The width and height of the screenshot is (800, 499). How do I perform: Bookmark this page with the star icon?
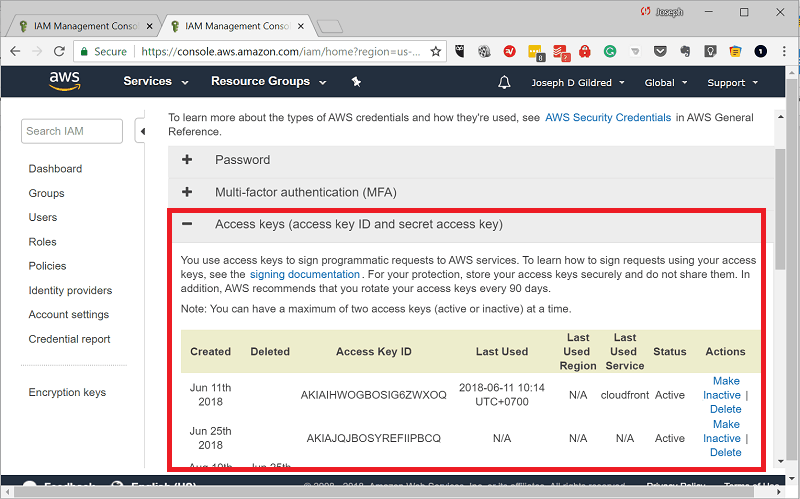[x=435, y=51]
